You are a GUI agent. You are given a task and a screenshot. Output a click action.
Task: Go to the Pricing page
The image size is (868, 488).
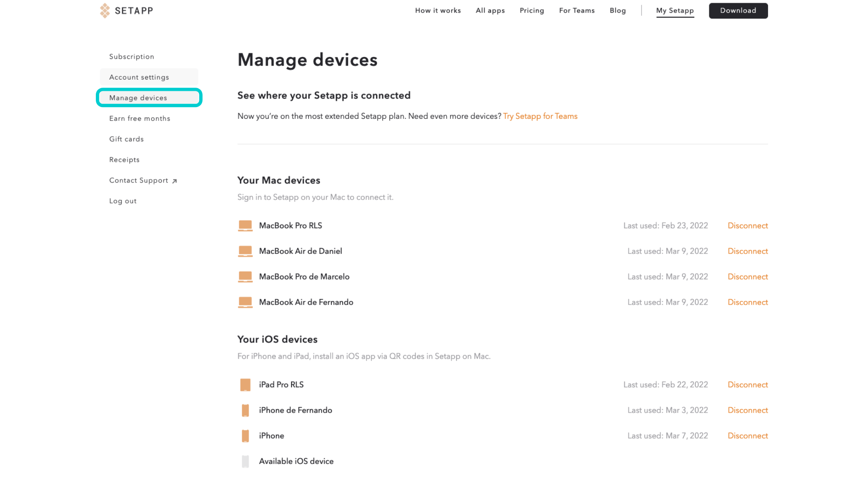coord(532,10)
